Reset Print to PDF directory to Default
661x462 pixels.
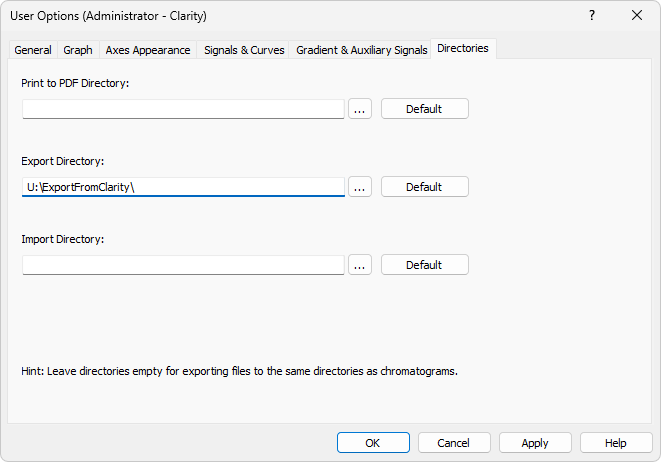pyautogui.click(x=424, y=109)
